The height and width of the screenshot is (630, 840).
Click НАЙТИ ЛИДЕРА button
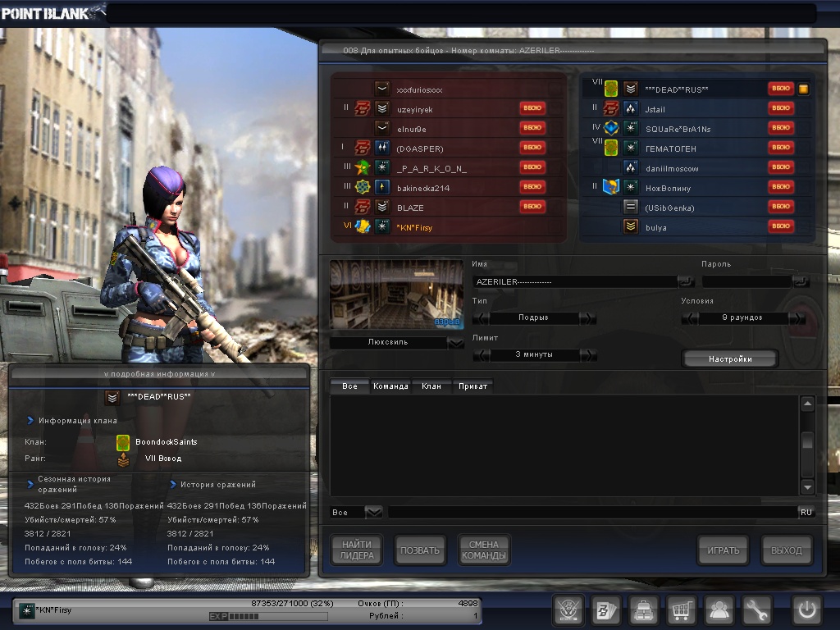click(x=356, y=550)
